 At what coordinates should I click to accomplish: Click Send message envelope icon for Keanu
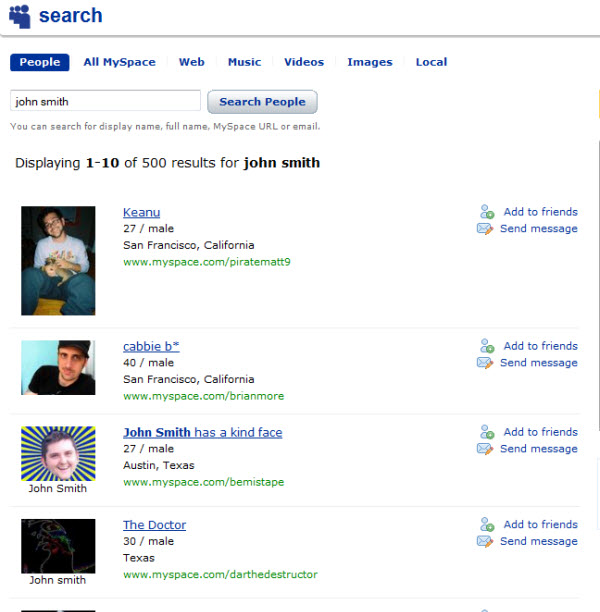(485, 229)
